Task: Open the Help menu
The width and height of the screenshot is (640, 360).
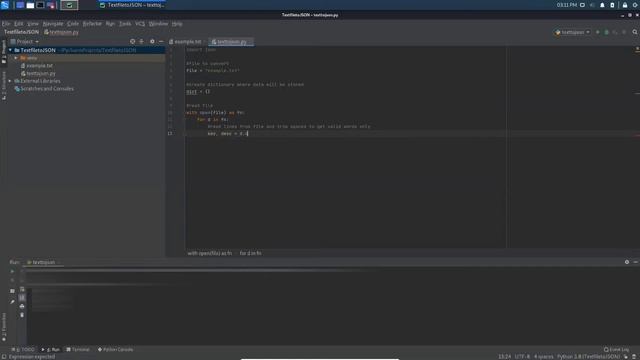Action: (177, 24)
